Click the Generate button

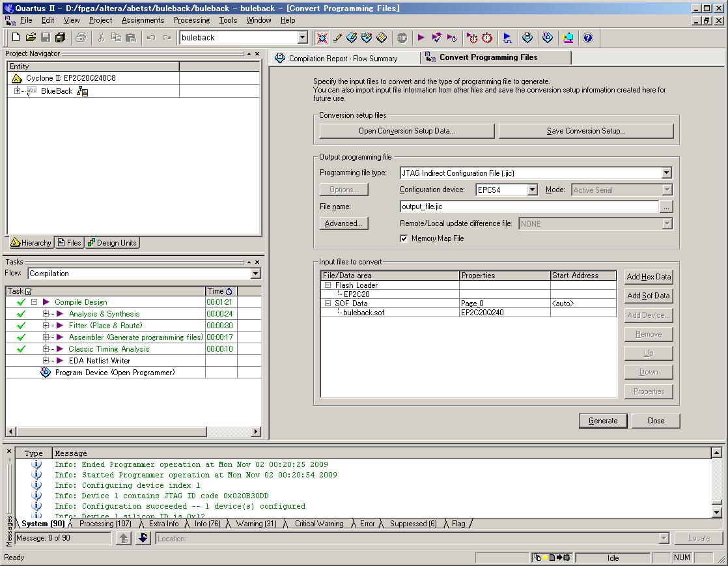pos(603,421)
